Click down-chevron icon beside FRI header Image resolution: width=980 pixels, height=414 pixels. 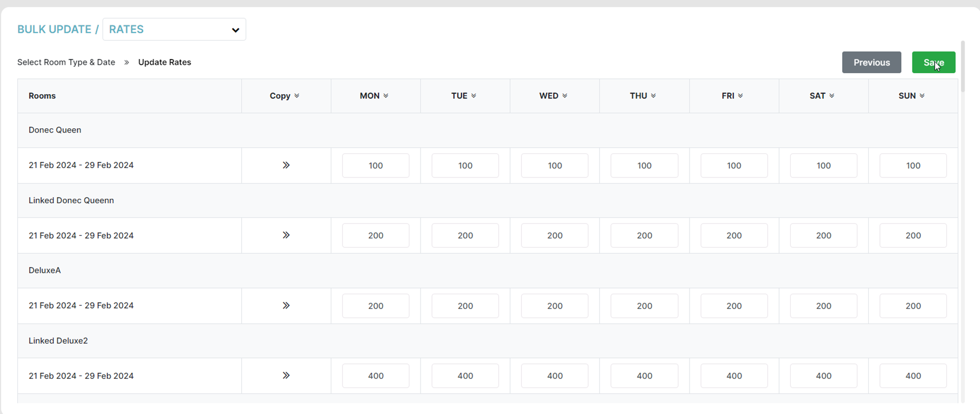741,96
